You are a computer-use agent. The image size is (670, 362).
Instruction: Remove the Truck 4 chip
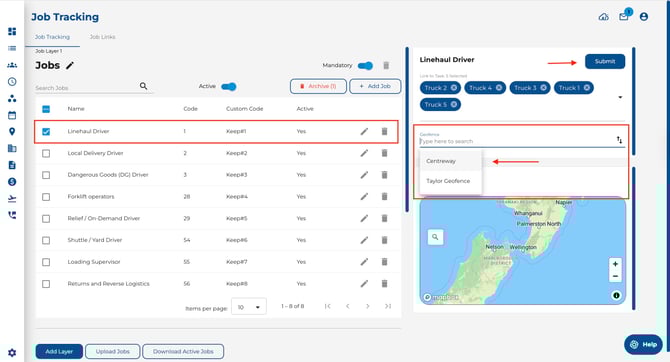499,88
